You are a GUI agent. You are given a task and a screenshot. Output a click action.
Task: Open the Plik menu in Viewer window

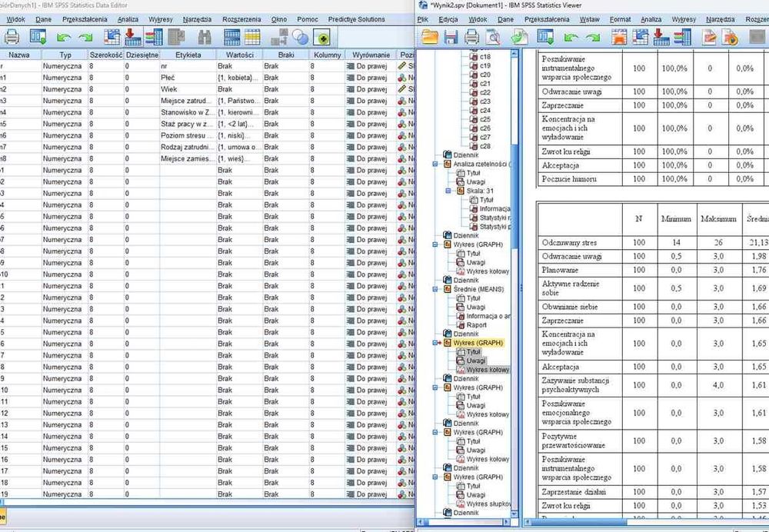click(423, 20)
